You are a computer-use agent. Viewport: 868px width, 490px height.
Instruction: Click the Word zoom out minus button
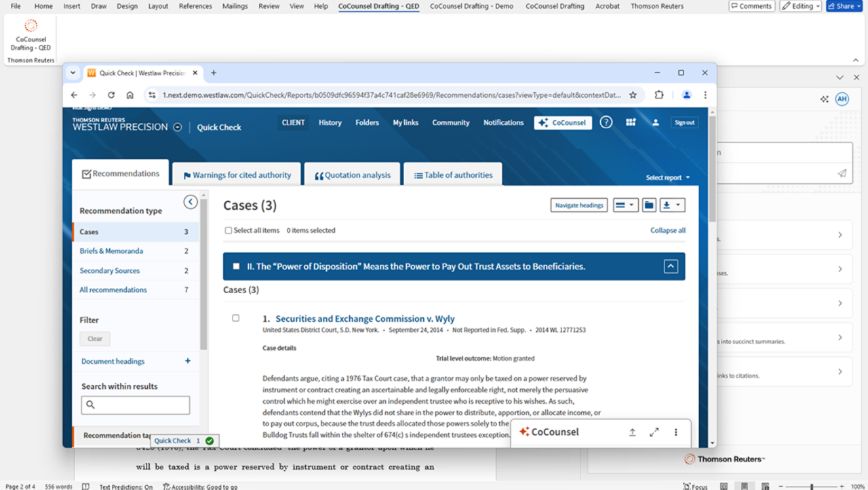point(781,487)
